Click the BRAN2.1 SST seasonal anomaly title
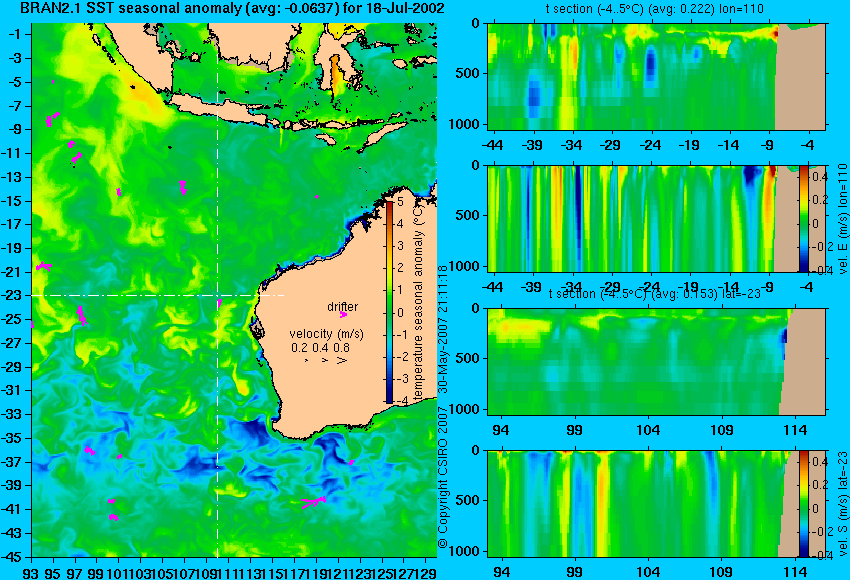Viewport: 850px width, 580px height. point(232,8)
